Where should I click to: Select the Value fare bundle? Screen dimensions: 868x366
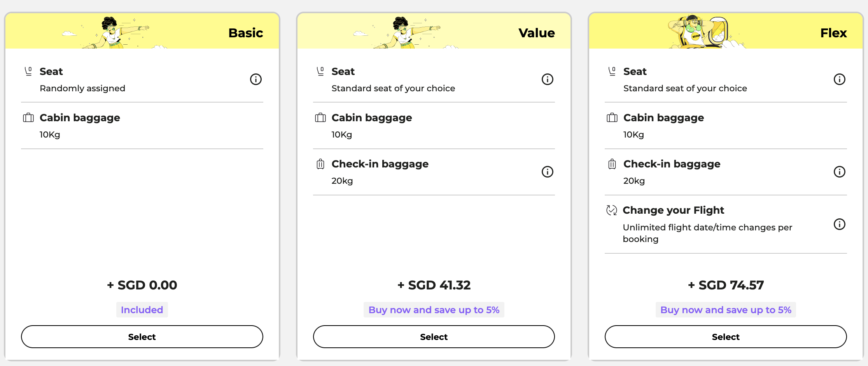pyautogui.click(x=434, y=336)
